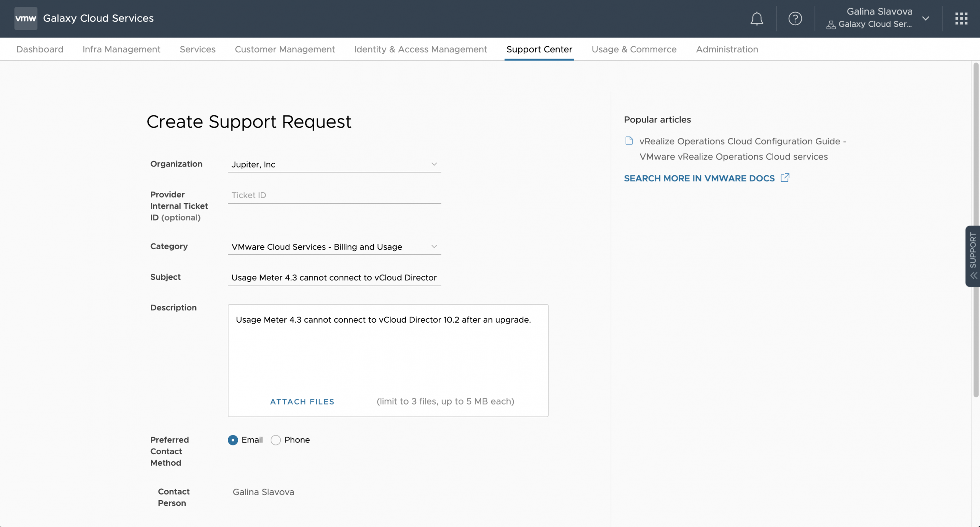Click the organization icon under Galina Slavova

point(830,25)
